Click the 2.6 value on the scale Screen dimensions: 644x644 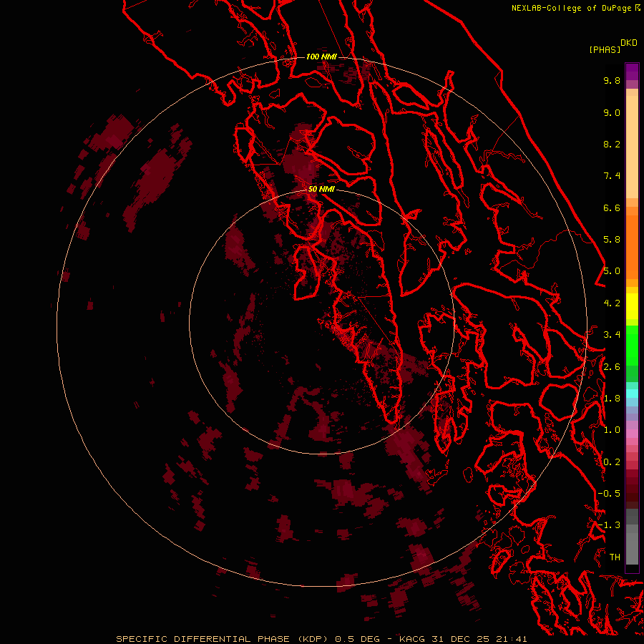[x=612, y=367]
